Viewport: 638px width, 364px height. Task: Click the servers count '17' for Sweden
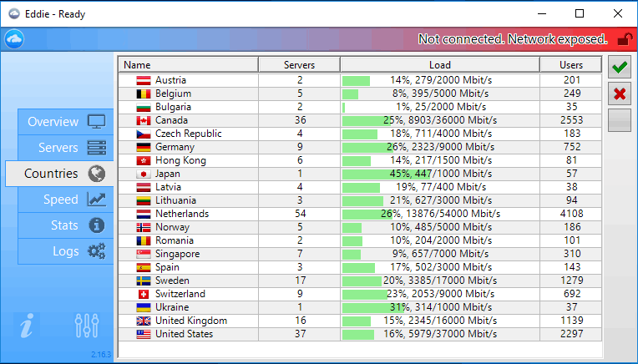(300, 281)
